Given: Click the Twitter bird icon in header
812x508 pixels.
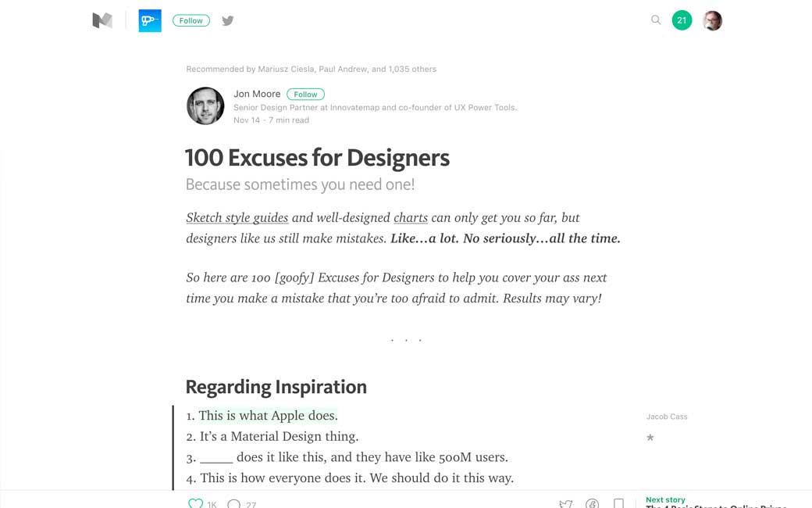Looking at the screenshot, I should point(227,21).
